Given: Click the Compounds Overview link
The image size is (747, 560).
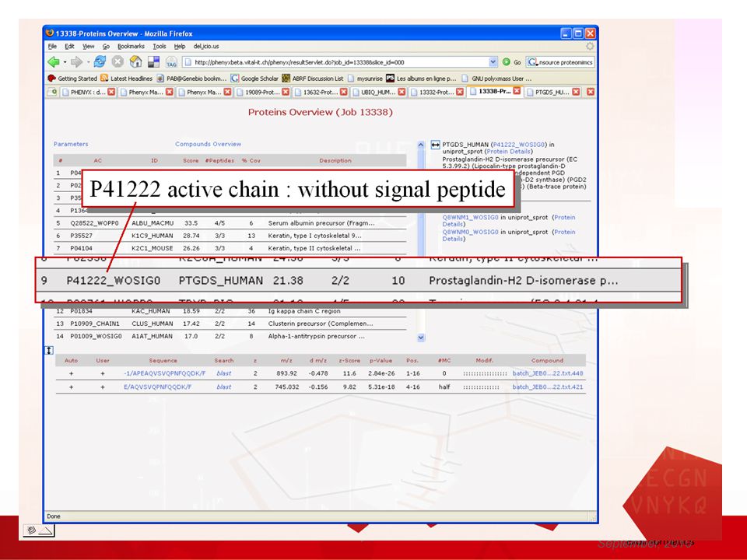Looking at the screenshot, I should coord(209,144).
